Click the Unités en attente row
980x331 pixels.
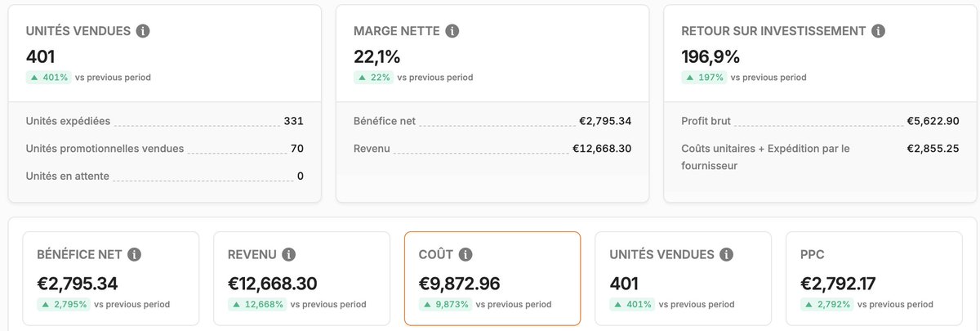pos(164,176)
